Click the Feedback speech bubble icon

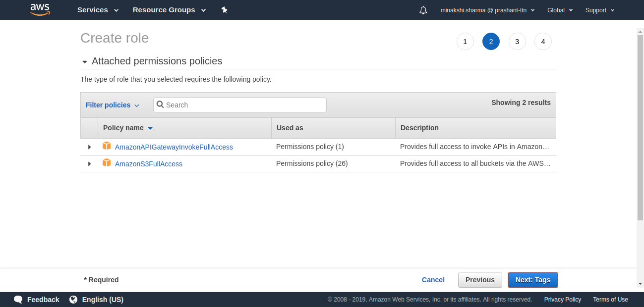[18, 300]
